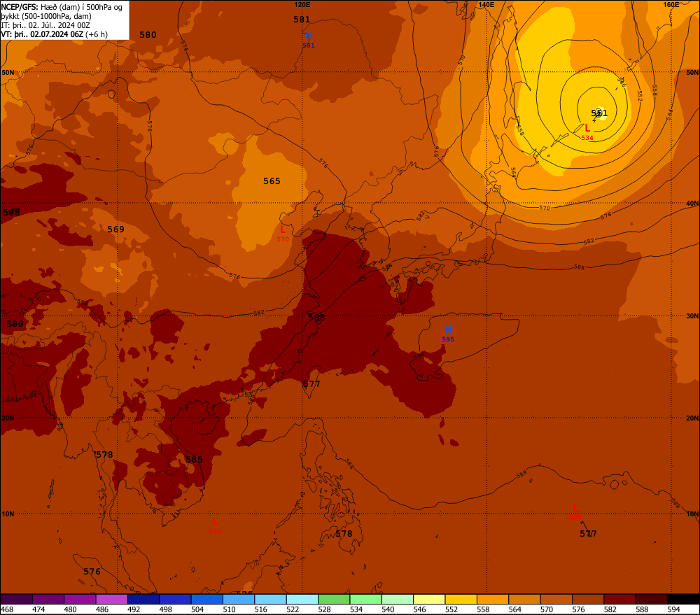Select the blue H 595 high marker

pos(448,333)
